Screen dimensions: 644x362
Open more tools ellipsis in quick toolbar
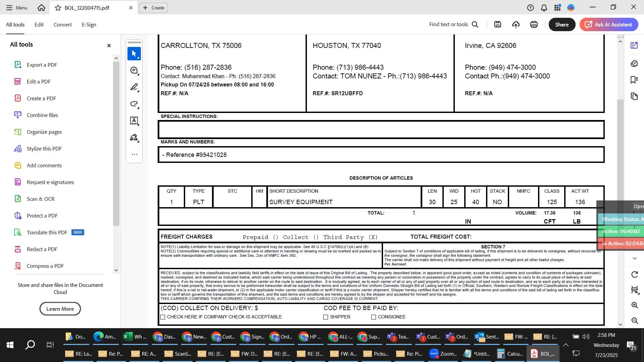click(x=134, y=155)
